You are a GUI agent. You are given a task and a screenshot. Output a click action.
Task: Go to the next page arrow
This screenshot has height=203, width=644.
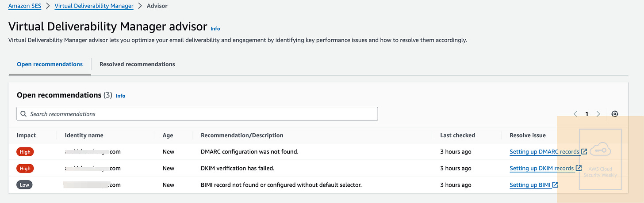[598, 114]
